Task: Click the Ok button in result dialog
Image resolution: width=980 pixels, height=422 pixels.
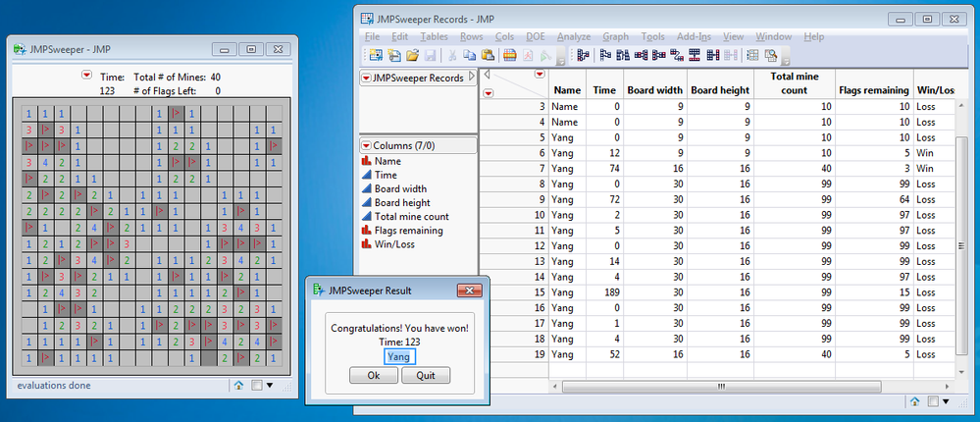Action: (373, 376)
